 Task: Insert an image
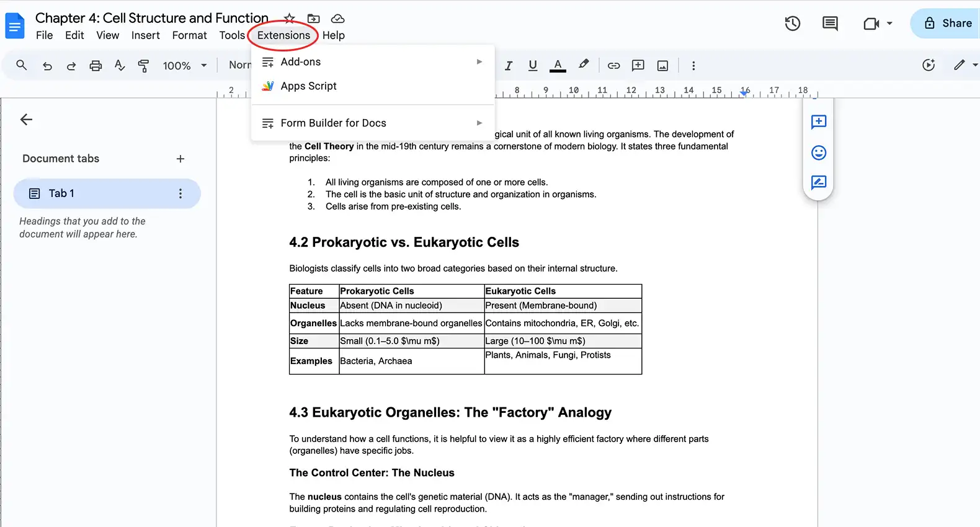pos(662,66)
